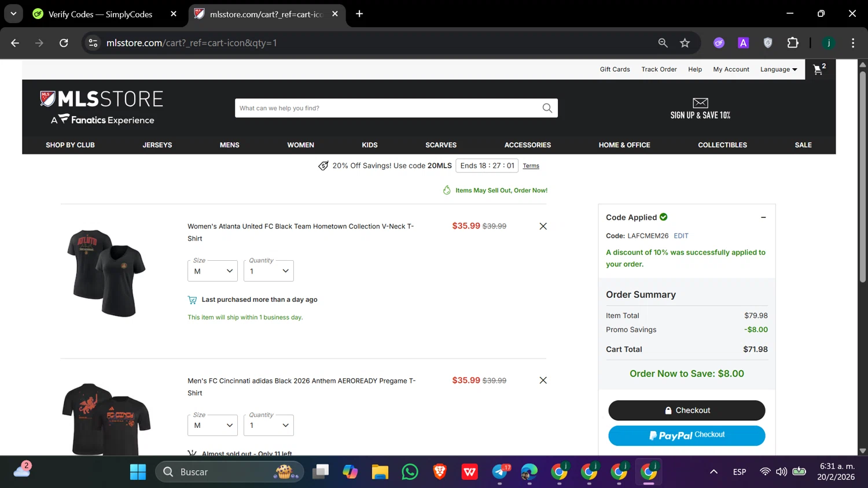Open Telegram from the taskbar
868x488 pixels.
click(500, 472)
